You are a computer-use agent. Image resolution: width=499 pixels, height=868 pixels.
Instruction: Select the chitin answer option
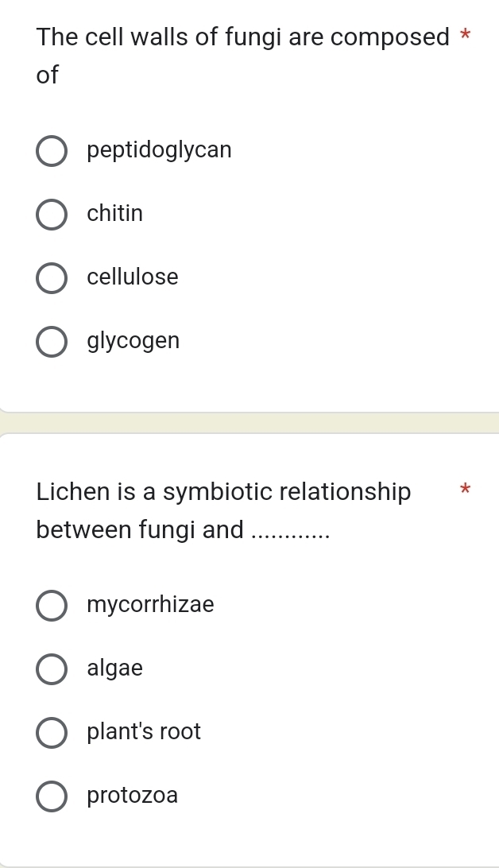point(51,215)
